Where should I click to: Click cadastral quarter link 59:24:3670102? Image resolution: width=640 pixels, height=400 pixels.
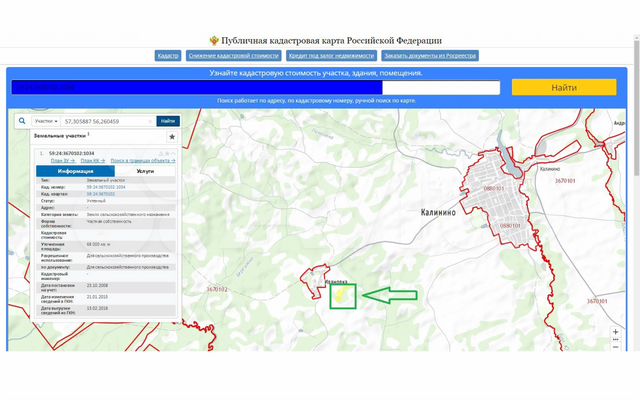[101, 194]
